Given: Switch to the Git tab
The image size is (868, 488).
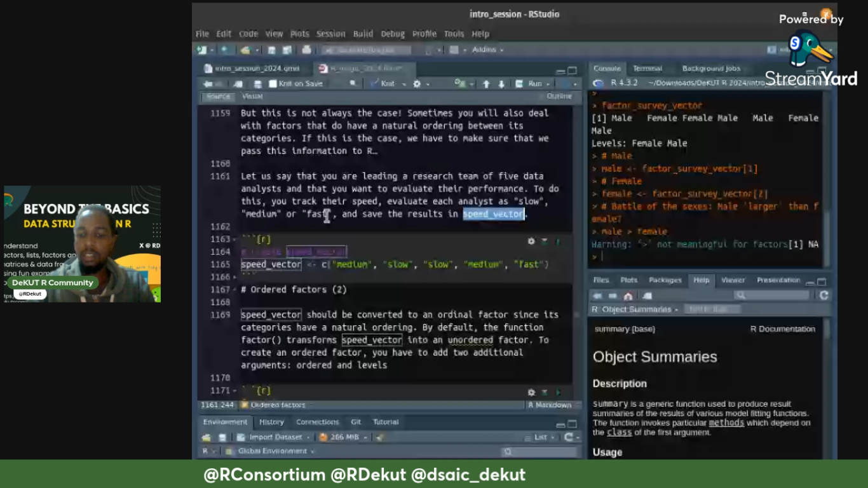Looking at the screenshot, I should click(x=356, y=422).
